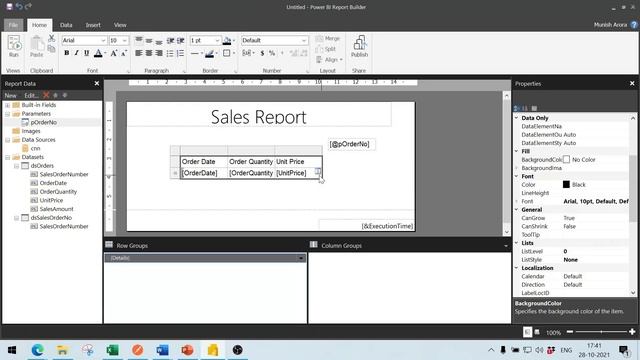Click the Cut scissors icon
Image resolution: width=640 pixels, height=360 pixels.
click(51, 38)
